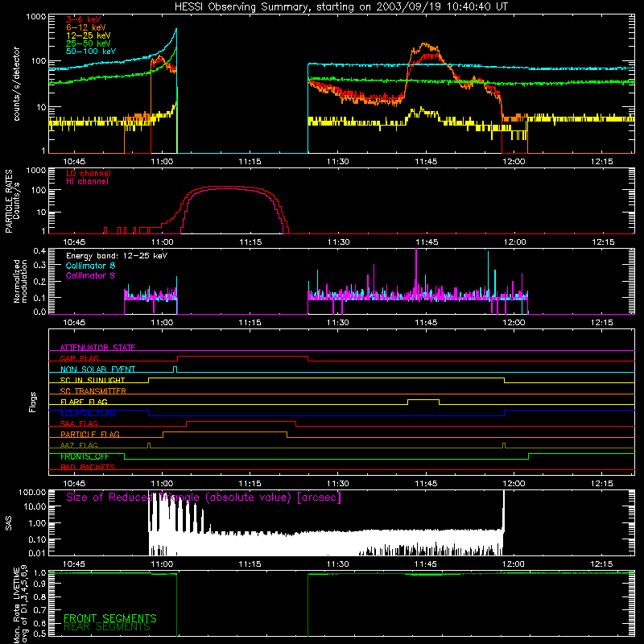This screenshot has width=644, height=644.
Task: Click the 'Size of Reduced Triangle' caption
Action: [x=204, y=497]
